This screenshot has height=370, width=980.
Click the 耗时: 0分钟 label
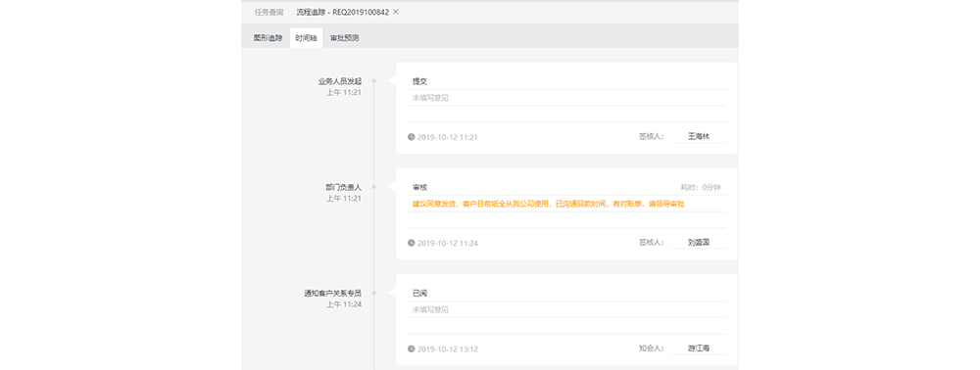pyautogui.click(x=701, y=187)
